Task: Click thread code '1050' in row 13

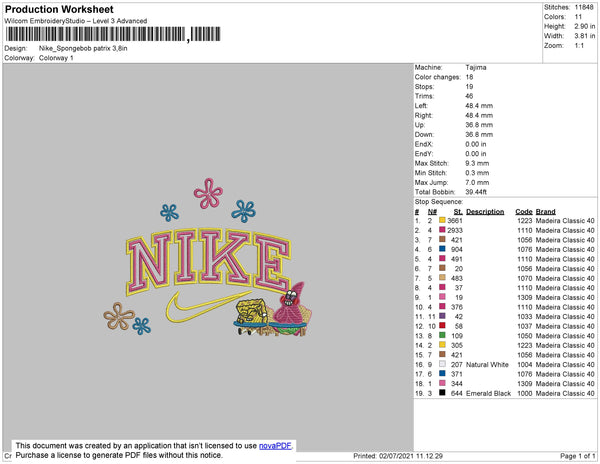Action: pos(525,336)
